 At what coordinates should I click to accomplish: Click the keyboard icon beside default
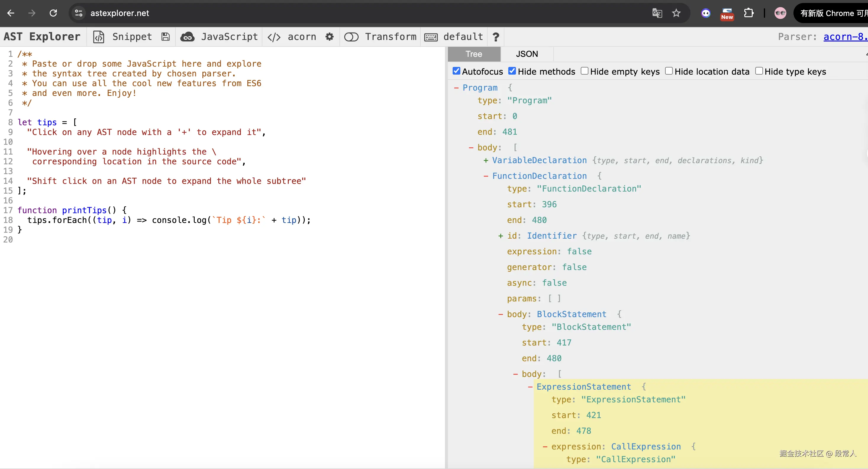[x=431, y=37]
